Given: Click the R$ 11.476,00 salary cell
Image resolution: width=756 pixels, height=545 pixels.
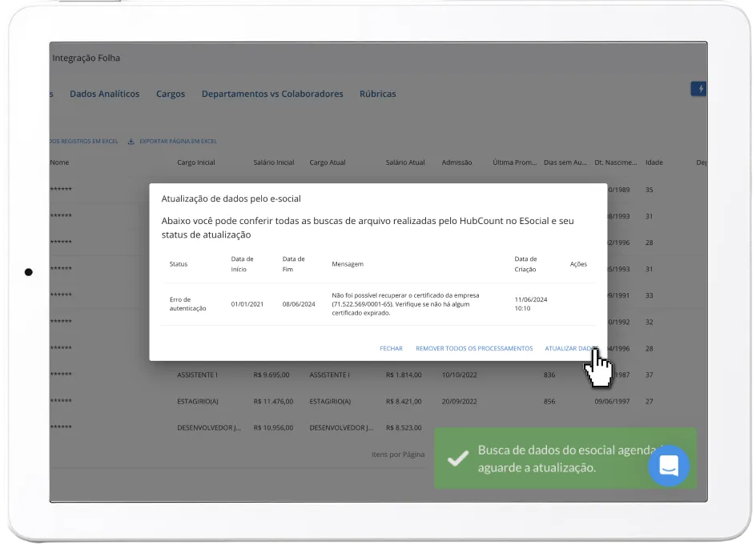Looking at the screenshot, I should click(273, 402).
